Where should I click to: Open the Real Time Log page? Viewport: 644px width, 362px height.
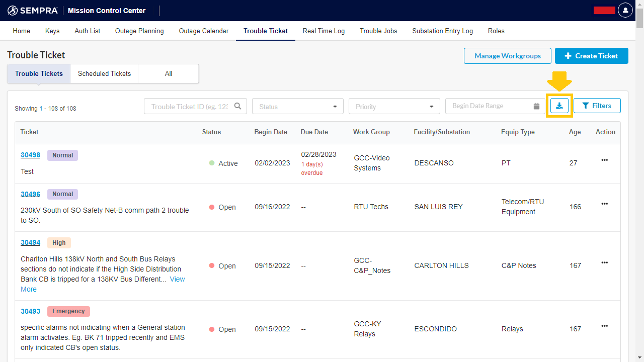pyautogui.click(x=324, y=31)
